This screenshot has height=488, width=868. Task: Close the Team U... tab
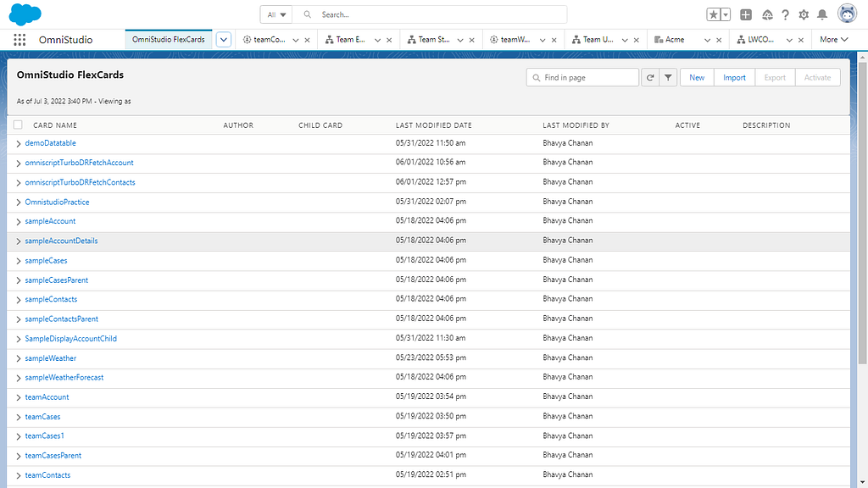click(636, 40)
